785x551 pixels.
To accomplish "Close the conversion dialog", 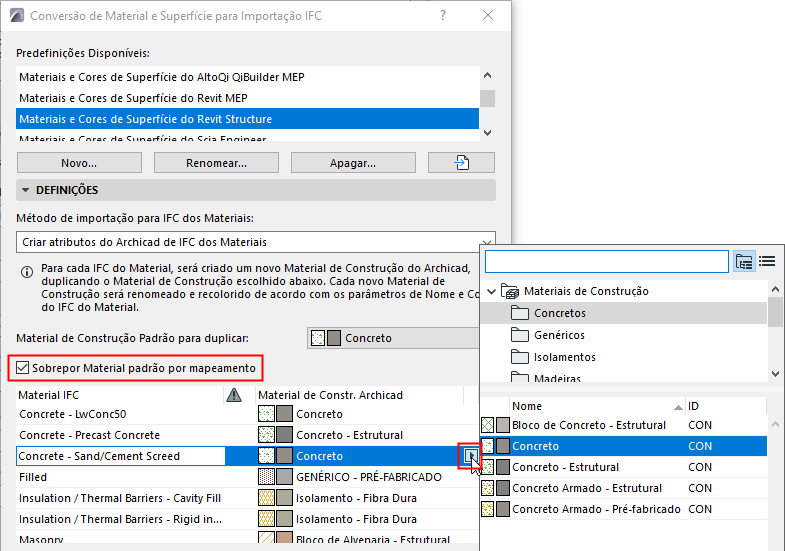I will coord(488,16).
